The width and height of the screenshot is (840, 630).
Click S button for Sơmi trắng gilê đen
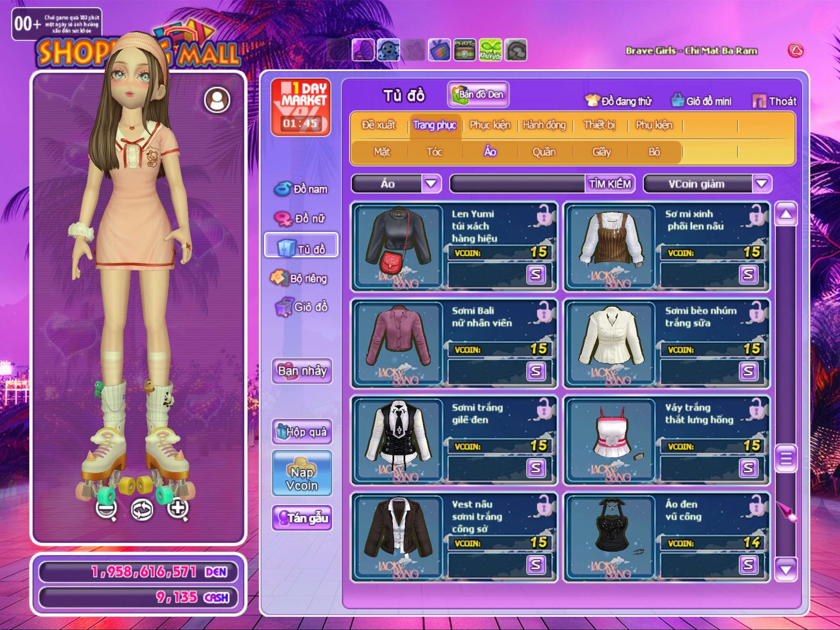pyautogui.click(x=536, y=468)
